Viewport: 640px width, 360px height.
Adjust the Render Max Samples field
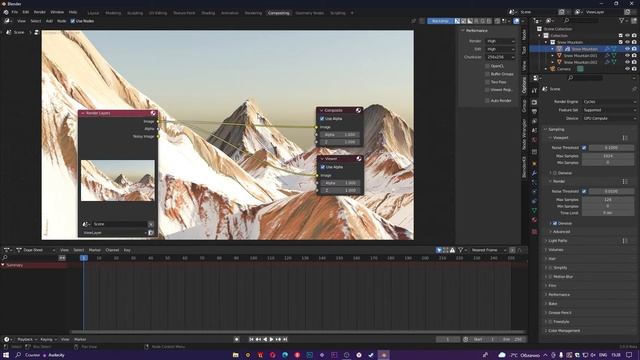click(x=607, y=200)
